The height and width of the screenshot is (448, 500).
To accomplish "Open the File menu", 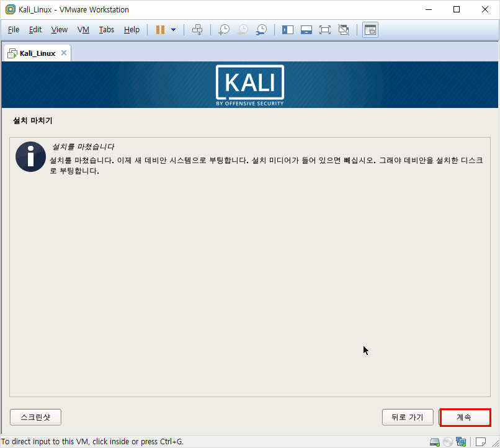I will (x=14, y=30).
